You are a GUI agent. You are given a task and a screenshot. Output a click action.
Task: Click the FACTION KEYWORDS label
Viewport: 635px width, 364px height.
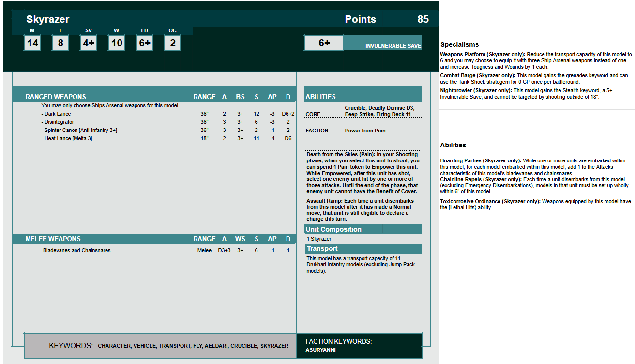click(x=339, y=341)
